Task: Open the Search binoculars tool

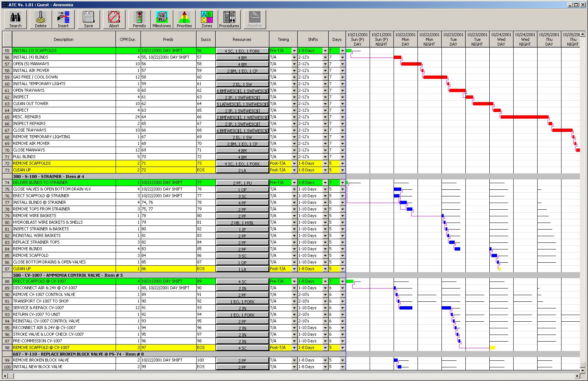Action: click(15, 19)
